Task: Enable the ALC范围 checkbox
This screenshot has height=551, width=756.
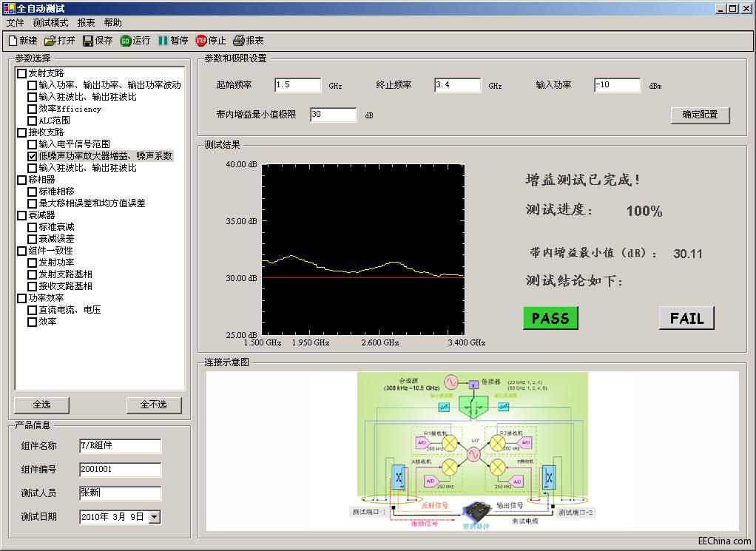Action: tap(32, 121)
